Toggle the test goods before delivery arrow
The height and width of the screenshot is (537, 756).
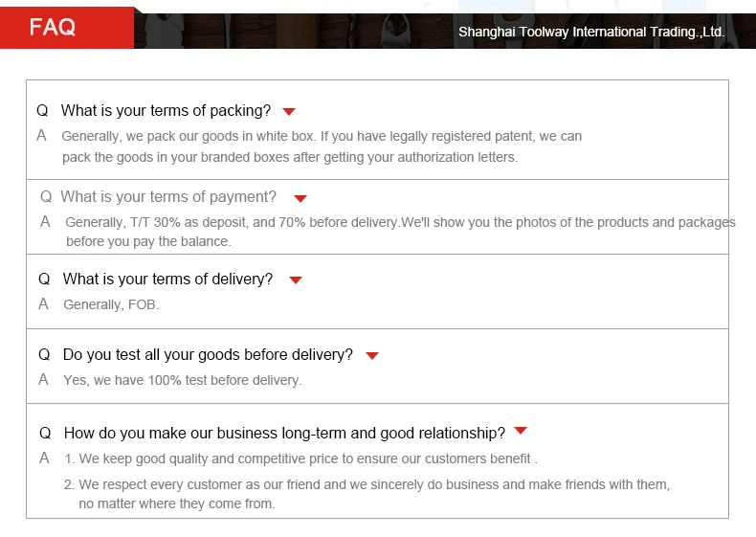[372, 356]
